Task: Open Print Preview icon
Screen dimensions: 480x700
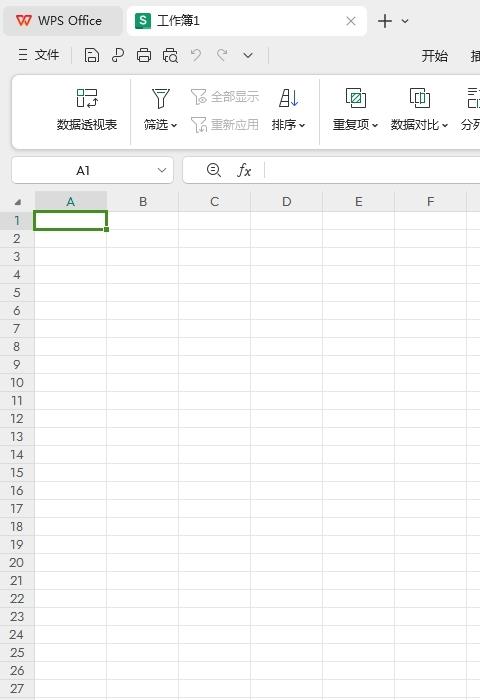Action: tap(170, 55)
